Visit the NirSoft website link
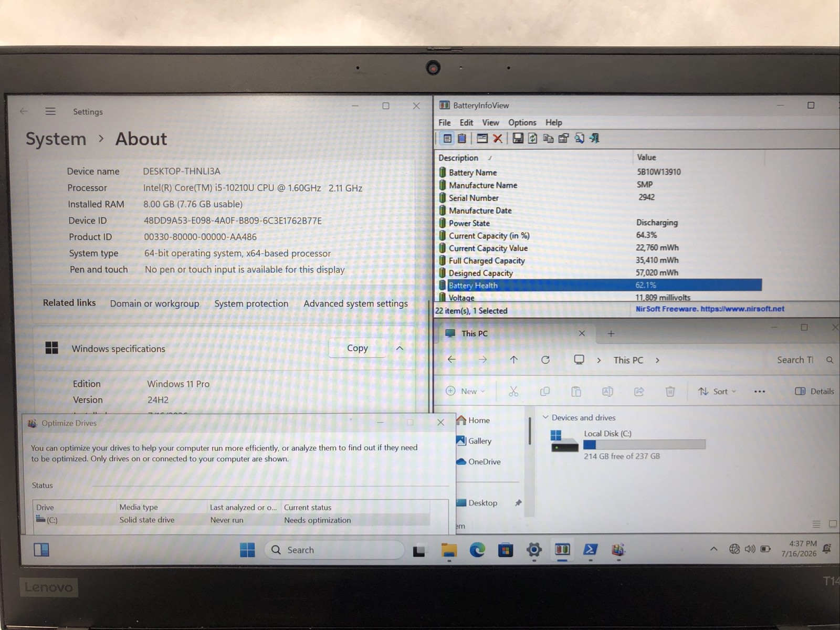 click(x=742, y=309)
